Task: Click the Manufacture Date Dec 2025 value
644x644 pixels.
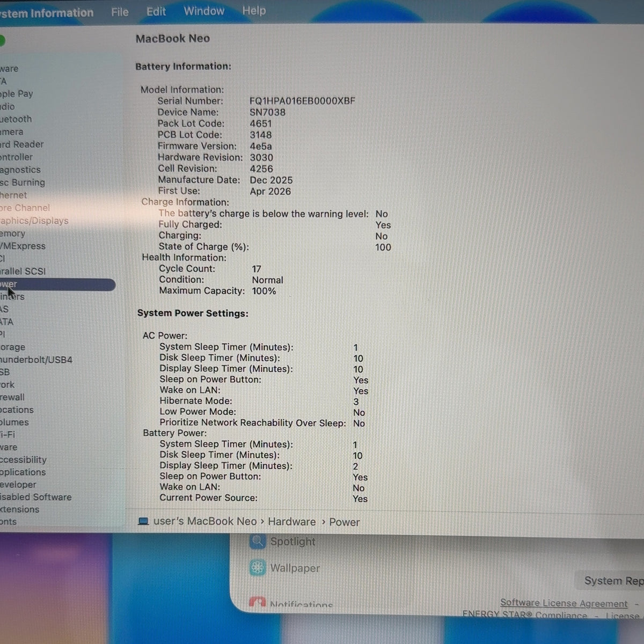Action: click(x=271, y=180)
